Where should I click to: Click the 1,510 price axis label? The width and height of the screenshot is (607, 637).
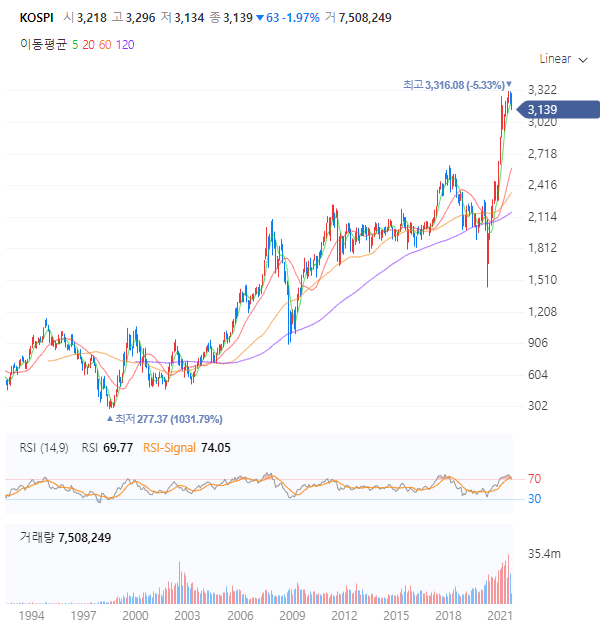click(542, 280)
